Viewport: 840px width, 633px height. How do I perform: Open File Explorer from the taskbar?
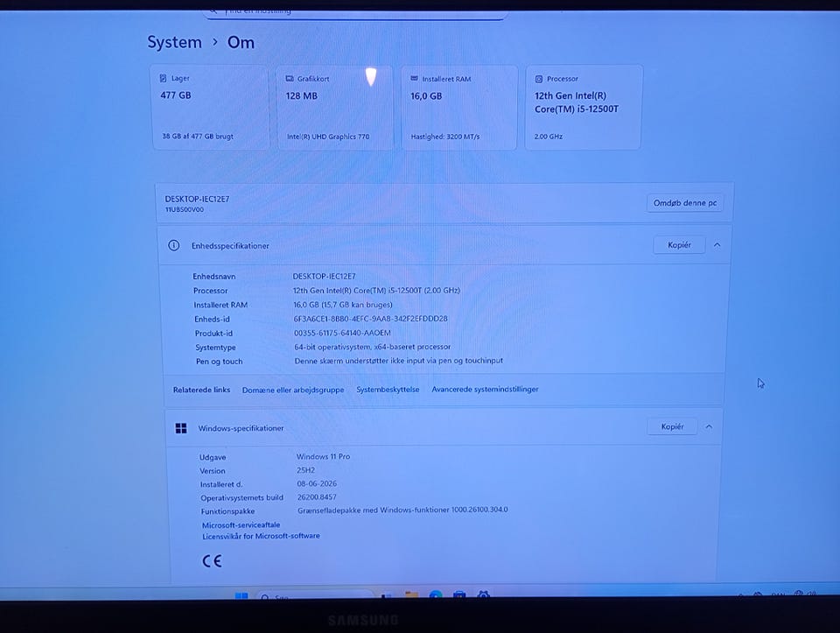click(x=411, y=595)
